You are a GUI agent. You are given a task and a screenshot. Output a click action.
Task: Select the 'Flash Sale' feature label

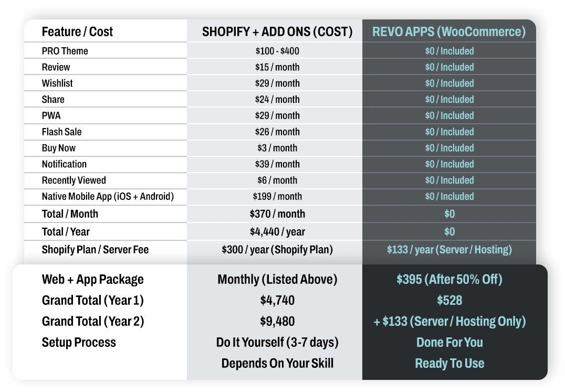(x=61, y=132)
